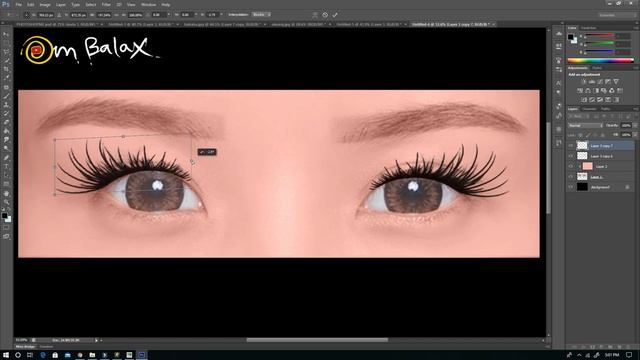This screenshot has width=640, height=360.
Task: Toggle lock image pixels
Action: 588,135
